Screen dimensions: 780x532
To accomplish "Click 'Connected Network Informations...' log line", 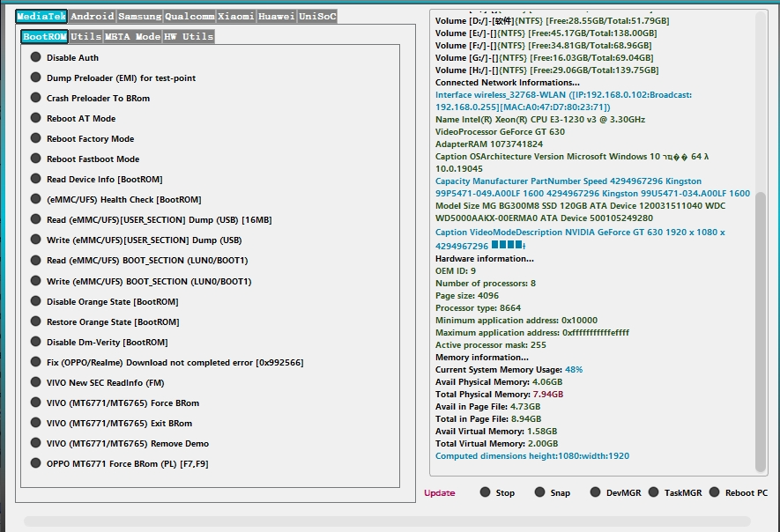I will point(508,83).
